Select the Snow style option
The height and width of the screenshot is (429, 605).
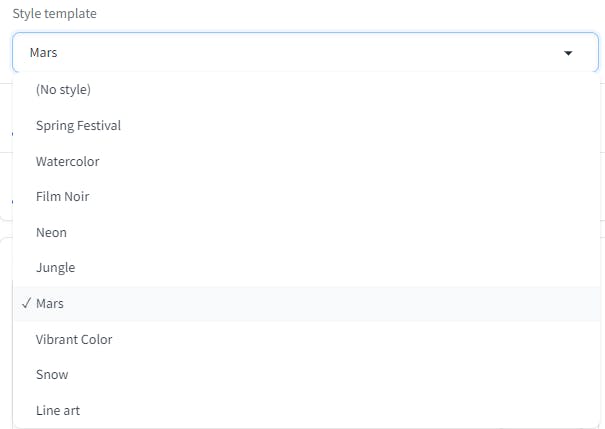pyautogui.click(x=307, y=375)
